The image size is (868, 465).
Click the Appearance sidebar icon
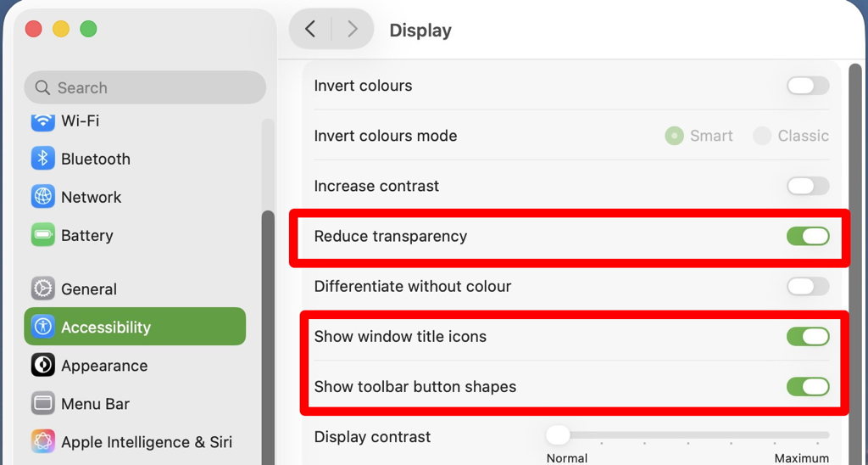pyautogui.click(x=43, y=366)
